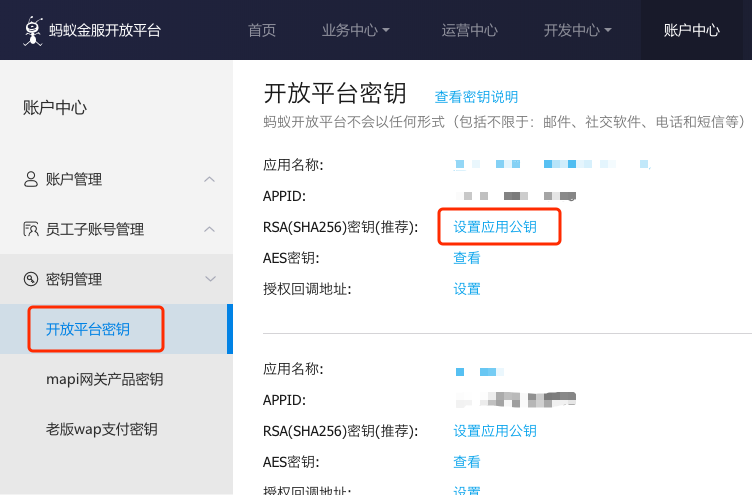Go to 首页 in top navigation

click(262, 30)
